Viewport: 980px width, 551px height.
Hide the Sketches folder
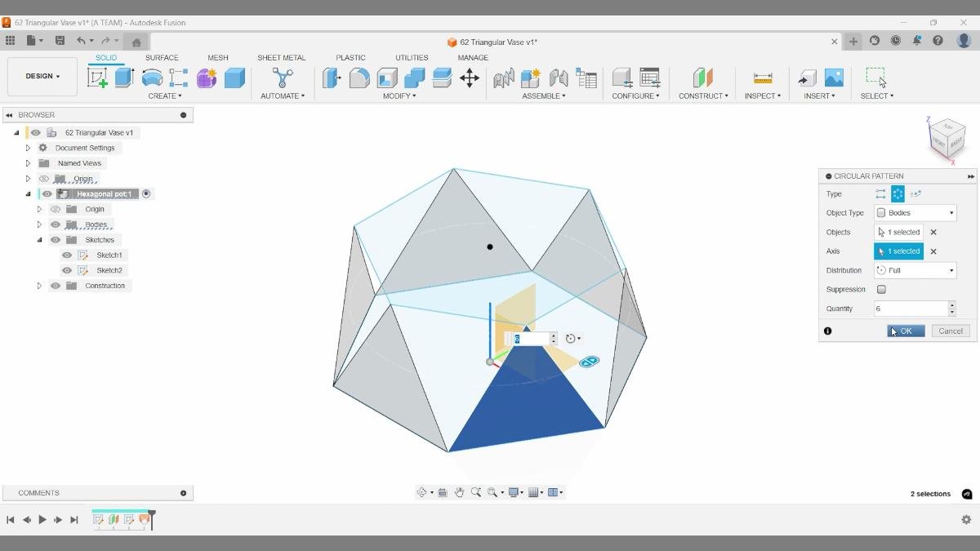point(56,240)
